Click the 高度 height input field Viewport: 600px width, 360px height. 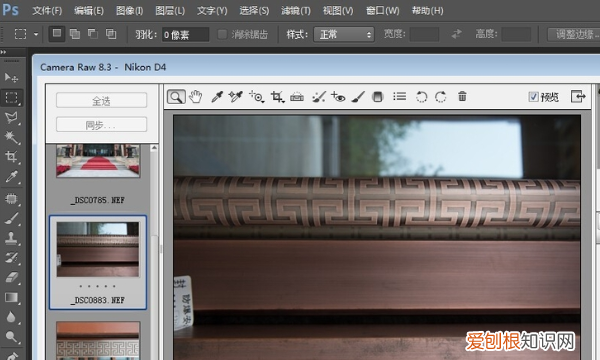pyautogui.click(x=516, y=34)
